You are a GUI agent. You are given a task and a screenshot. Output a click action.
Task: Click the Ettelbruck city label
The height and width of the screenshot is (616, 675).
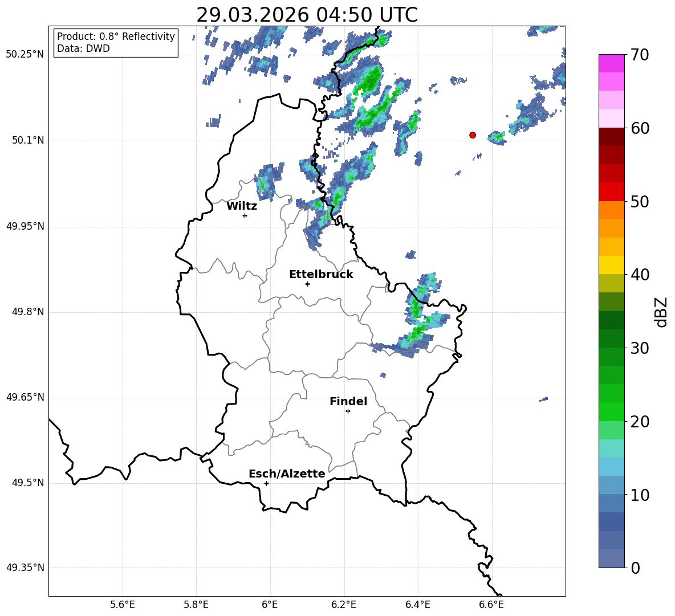[321, 275]
